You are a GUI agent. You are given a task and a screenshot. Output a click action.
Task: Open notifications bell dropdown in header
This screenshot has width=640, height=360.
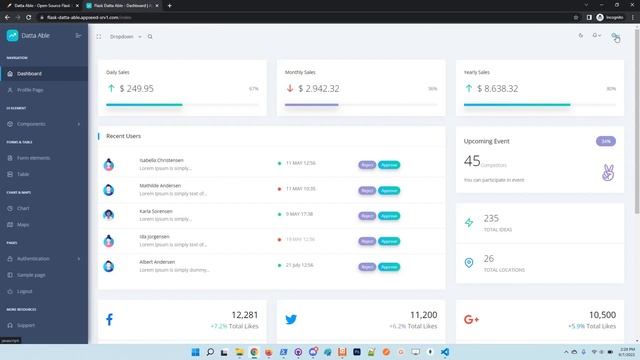(x=596, y=36)
